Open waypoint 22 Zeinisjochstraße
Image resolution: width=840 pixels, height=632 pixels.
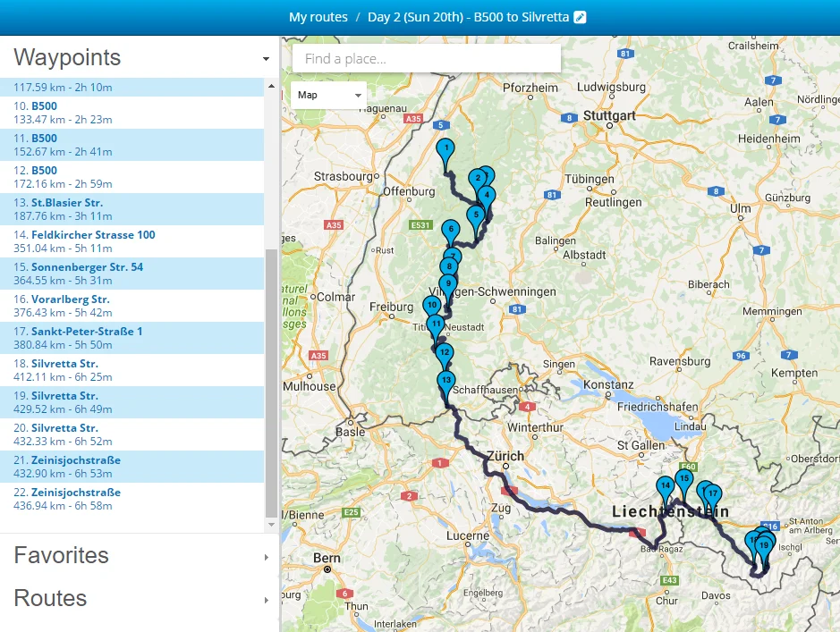pyautogui.click(x=132, y=498)
